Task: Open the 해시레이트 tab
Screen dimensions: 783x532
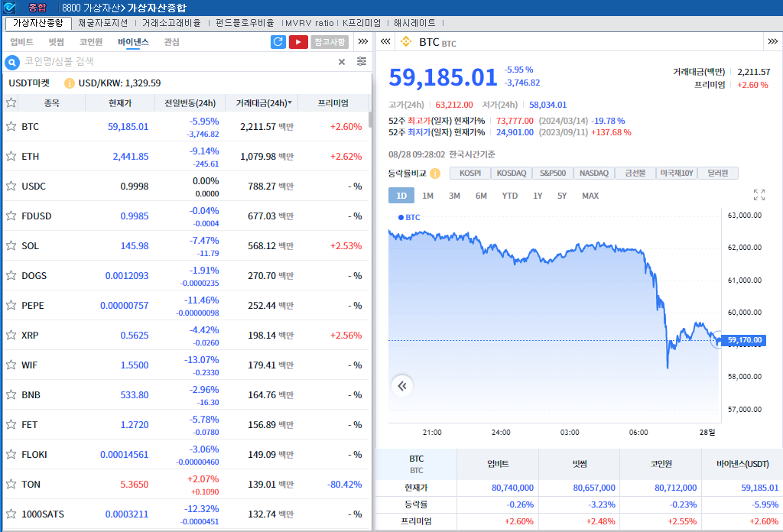Action: 414,23
